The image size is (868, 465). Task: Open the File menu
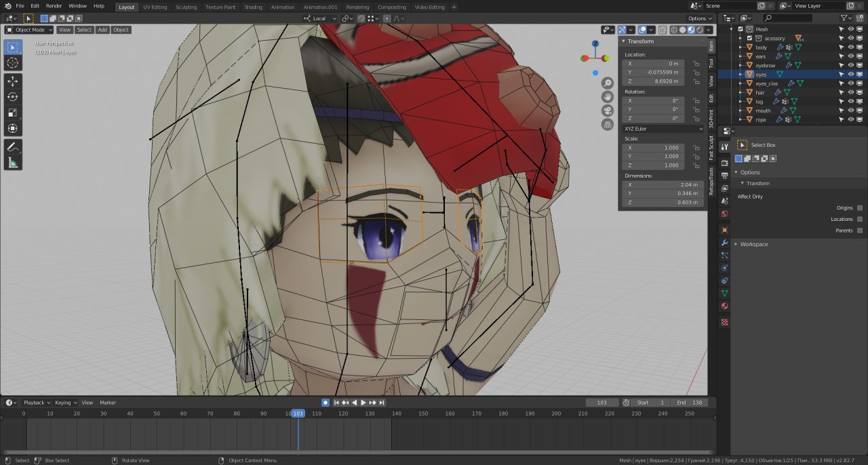20,6
